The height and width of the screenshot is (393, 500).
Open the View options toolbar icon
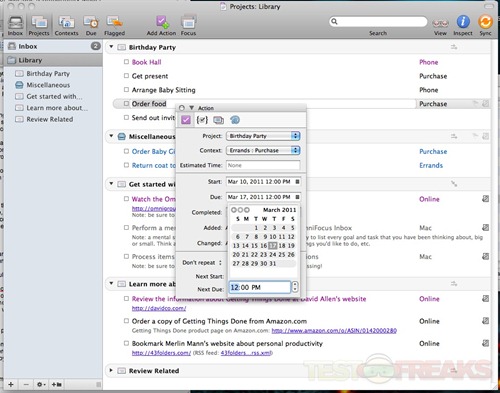point(440,25)
